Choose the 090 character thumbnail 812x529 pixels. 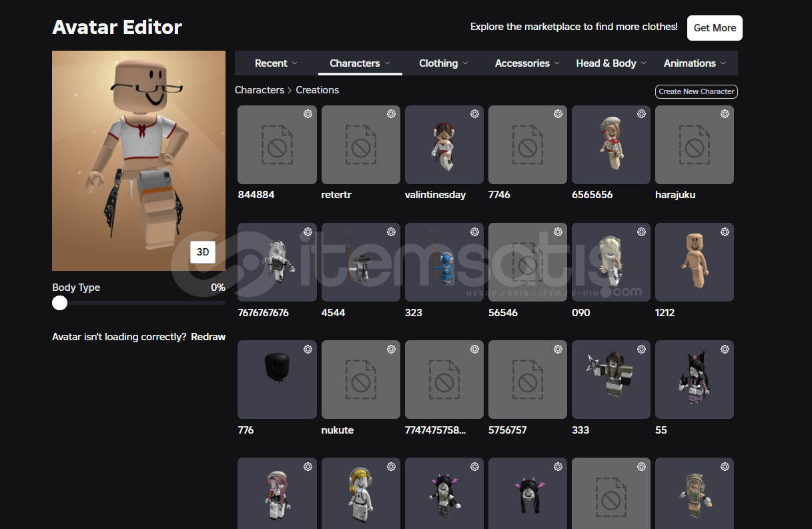[x=611, y=262]
